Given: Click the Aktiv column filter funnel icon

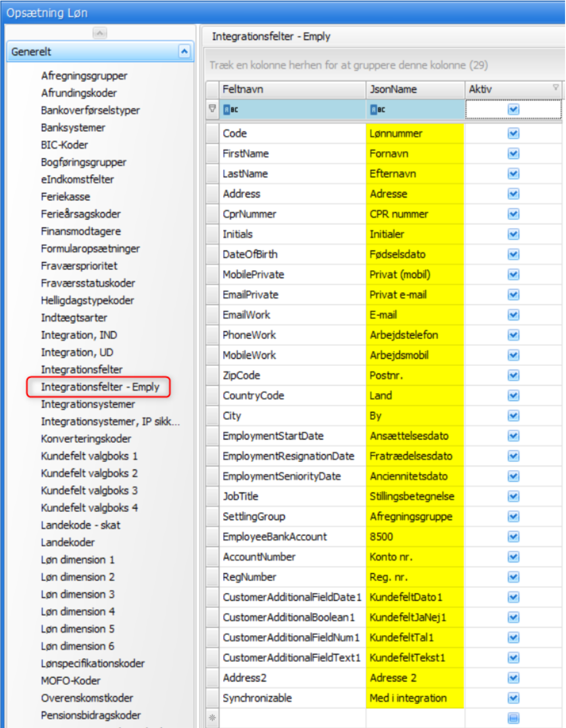Looking at the screenshot, I should point(555,87).
